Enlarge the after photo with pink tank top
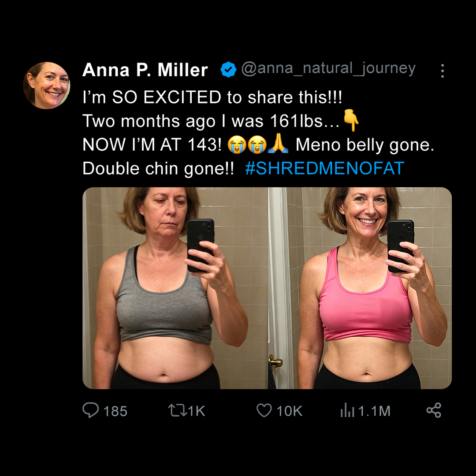Image resolution: width=476 pixels, height=476 pixels. (x=360, y=288)
